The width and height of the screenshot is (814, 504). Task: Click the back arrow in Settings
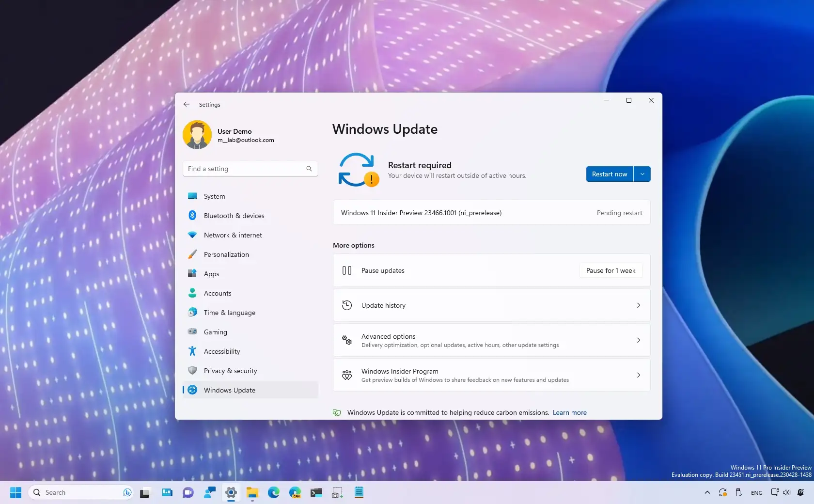[187, 104]
